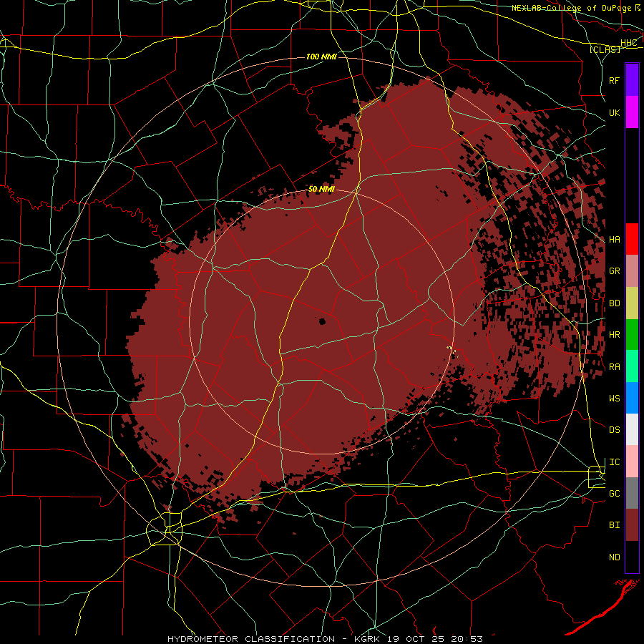Image resolution: width=644 pixels, height=644 pixels.
Task: Click the black radar site dot
Action: (322, 321)
